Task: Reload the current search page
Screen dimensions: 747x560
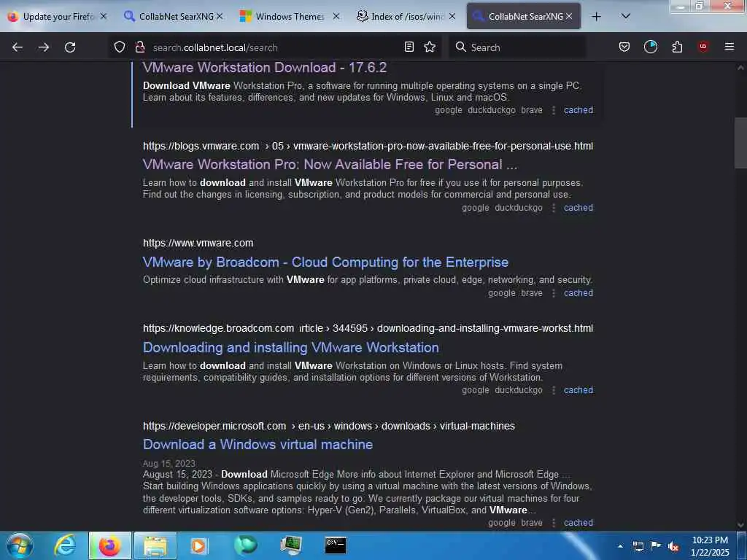Action: click(x=70, y=47)
